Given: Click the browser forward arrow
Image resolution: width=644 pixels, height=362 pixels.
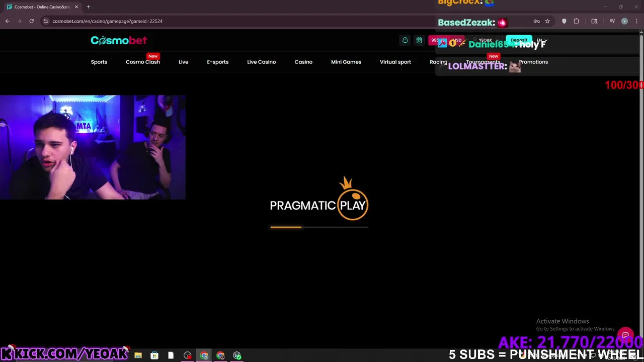Looking at the screenshot, I should 20,21.
